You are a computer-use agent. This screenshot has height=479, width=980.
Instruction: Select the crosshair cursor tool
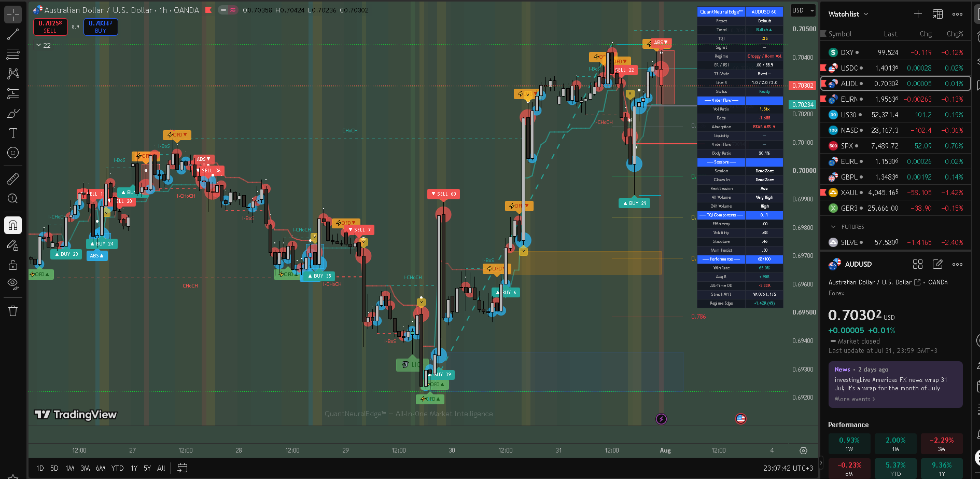(13, 15)
